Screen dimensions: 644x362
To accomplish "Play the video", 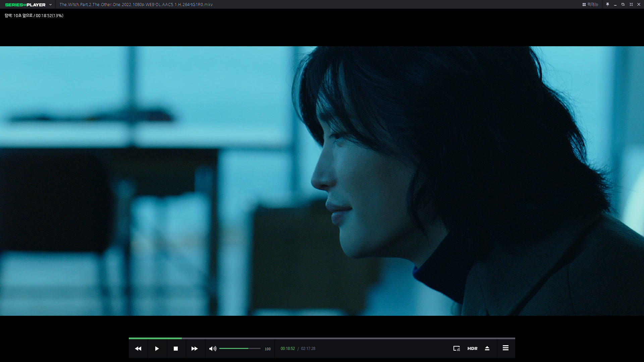I will 157,349.
